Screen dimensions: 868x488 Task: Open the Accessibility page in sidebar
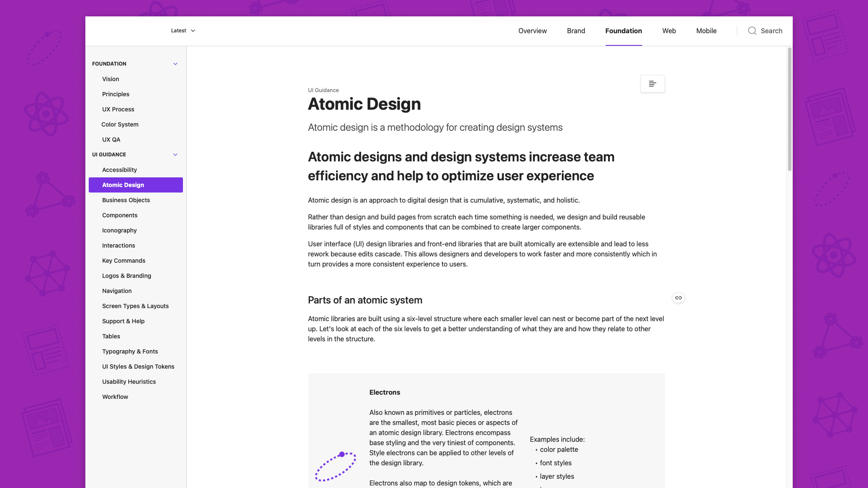pyautogui.click(x=119, y=170)
